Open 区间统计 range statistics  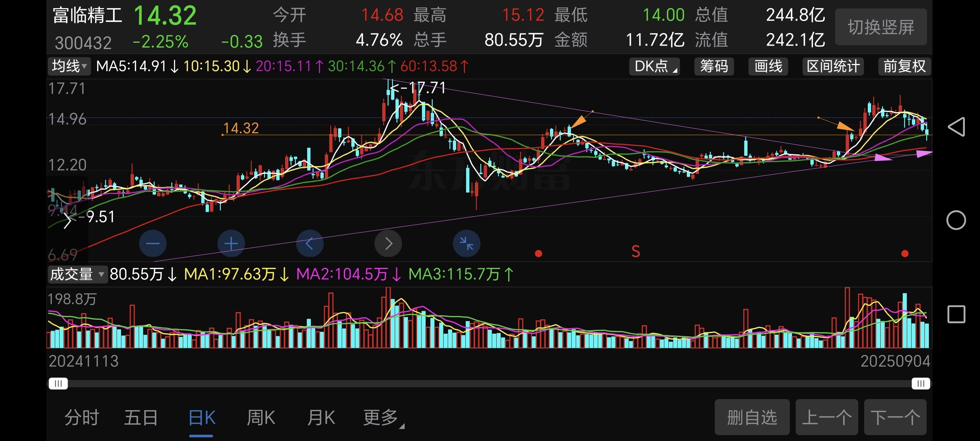coord(833,66)
